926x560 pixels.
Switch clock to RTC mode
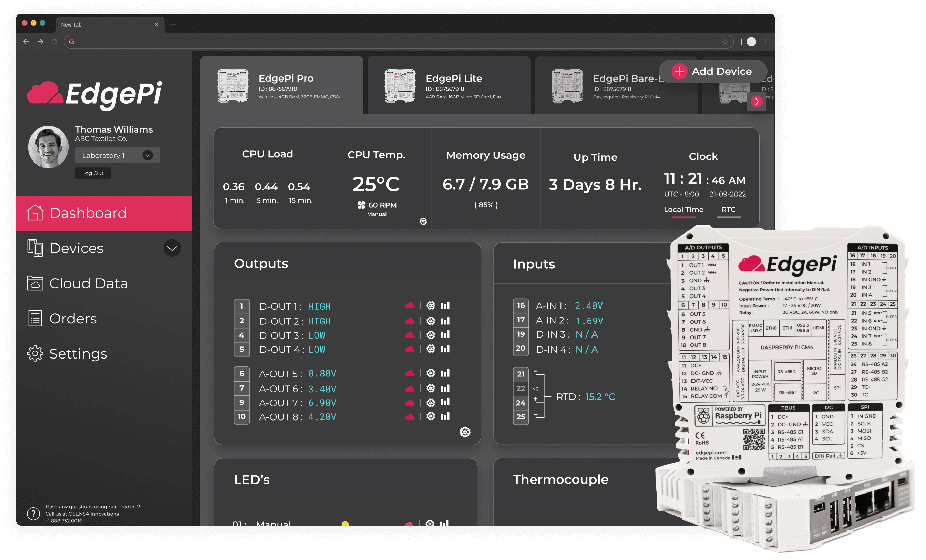click(x=728, y=210)
